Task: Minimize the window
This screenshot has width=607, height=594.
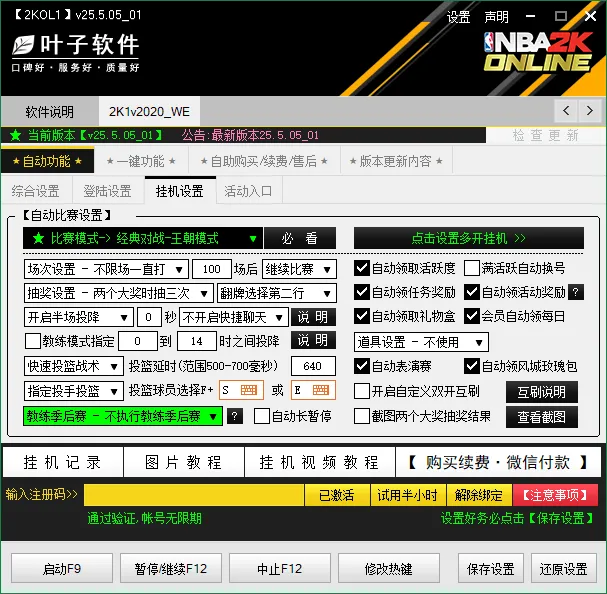Action: [x=530, y=16]
